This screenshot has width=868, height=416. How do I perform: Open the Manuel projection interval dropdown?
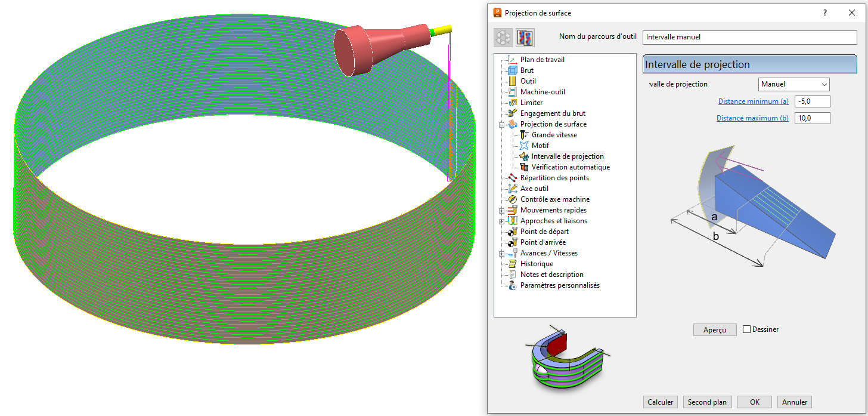pyautogui.click(x=793, y=84)
